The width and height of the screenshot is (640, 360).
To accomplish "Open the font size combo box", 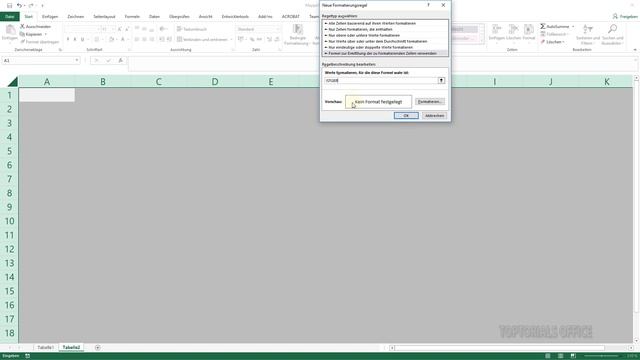I will click(x=107, y=29).
